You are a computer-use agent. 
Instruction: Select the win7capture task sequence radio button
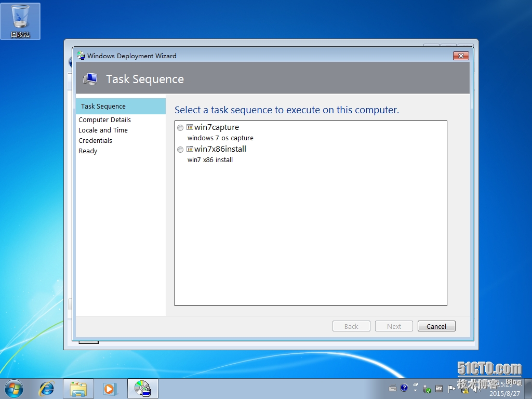[180, 128]
